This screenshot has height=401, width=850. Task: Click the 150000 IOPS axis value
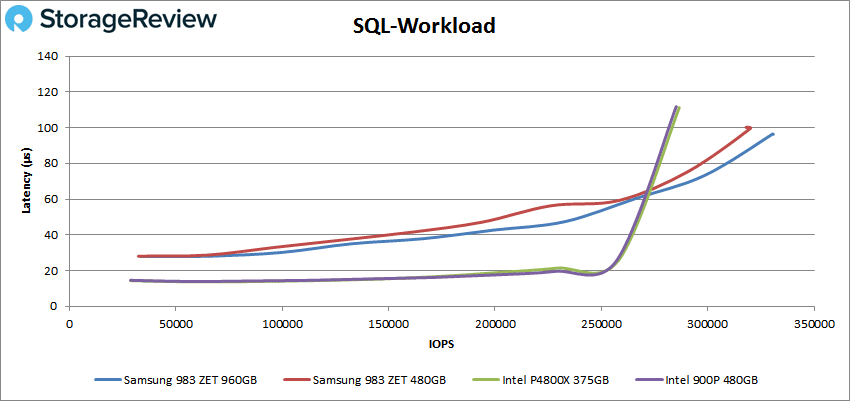[388, 323]
